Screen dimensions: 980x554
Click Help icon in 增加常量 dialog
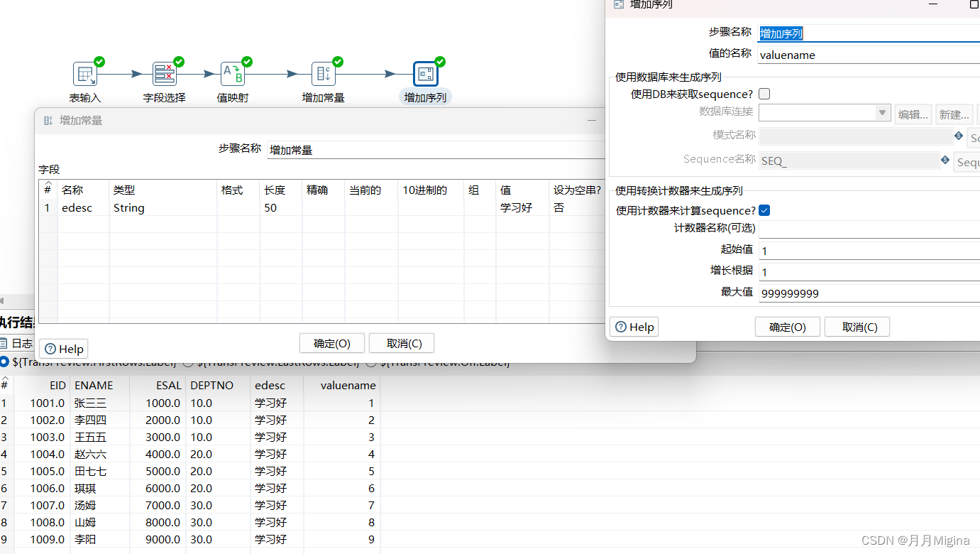click(x=50, y=349)
